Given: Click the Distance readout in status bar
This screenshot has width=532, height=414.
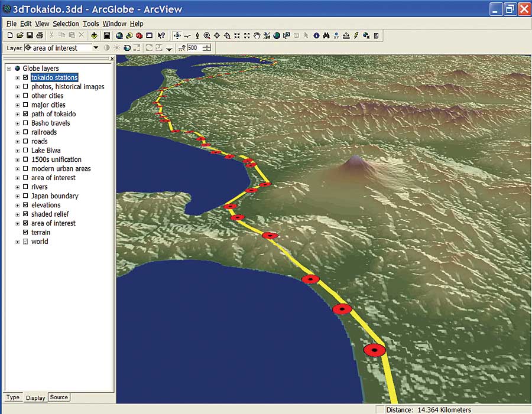Looking at the screenshot, I should point(429,410).
